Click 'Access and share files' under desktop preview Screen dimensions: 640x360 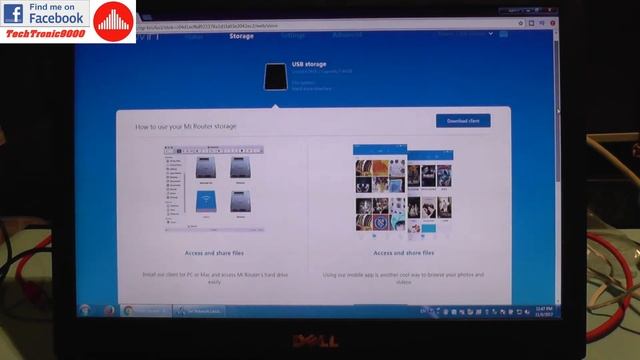214,253
